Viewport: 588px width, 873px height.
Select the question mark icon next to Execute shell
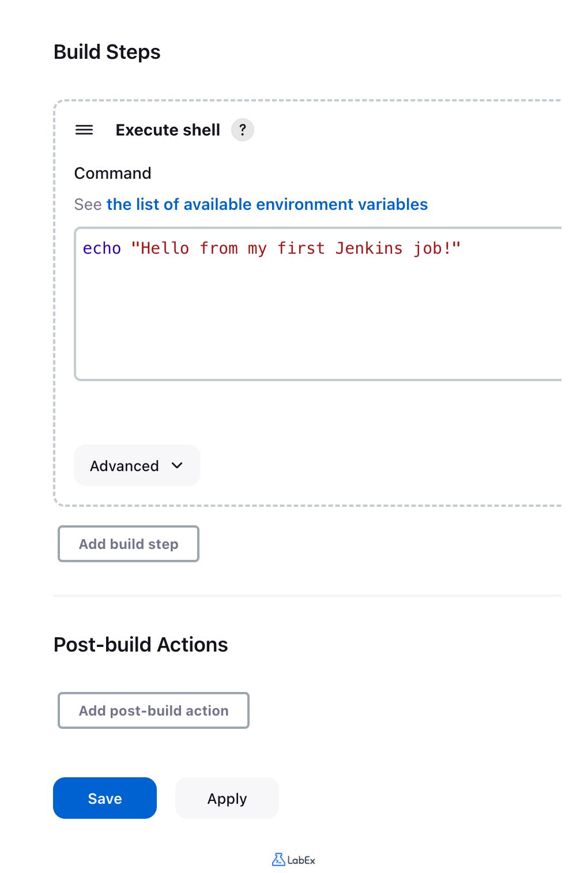pyautogui.click(x=242, y=130)
